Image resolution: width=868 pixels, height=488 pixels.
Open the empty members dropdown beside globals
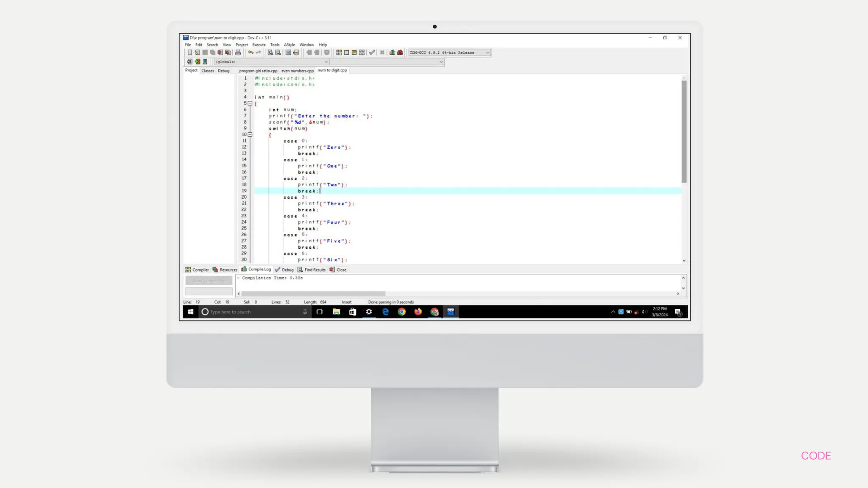click(x=441, y=62)
